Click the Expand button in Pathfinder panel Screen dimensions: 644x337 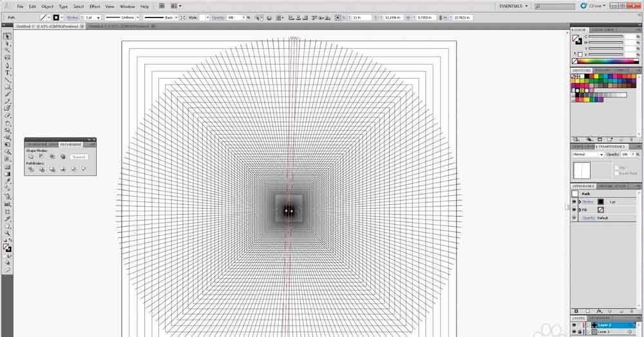pyautogui.click(x=79, y=157)
